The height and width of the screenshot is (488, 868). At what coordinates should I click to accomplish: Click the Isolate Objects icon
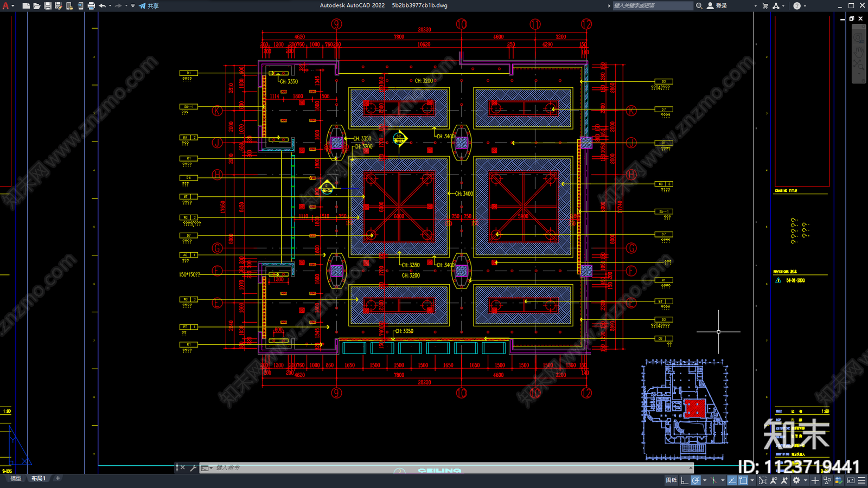tap(827, 480)
